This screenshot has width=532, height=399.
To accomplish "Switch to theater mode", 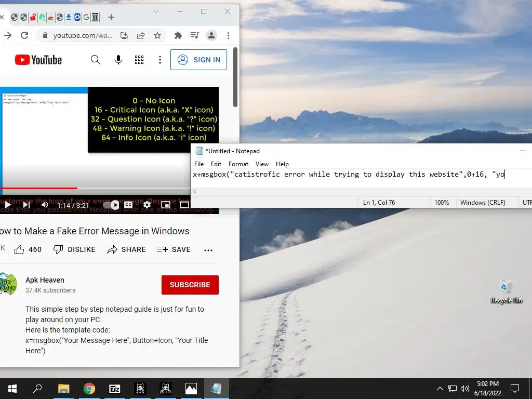I will coord(184,205).
